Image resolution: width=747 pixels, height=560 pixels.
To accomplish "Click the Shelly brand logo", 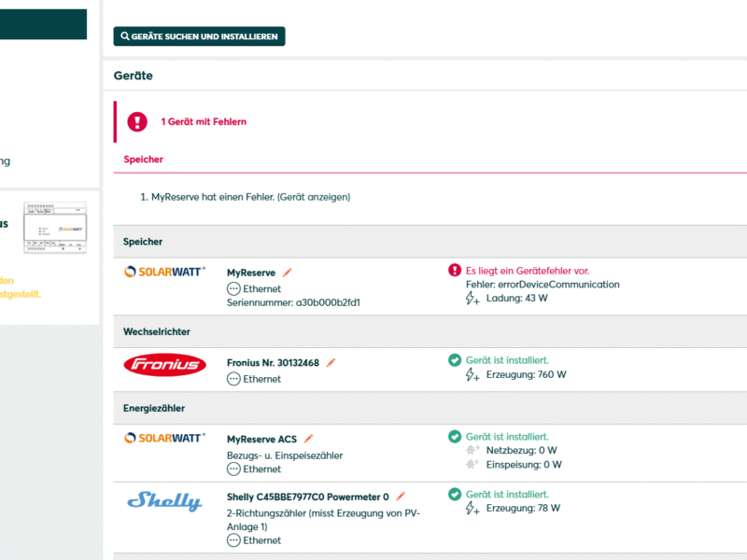I will tap(164, 502).
